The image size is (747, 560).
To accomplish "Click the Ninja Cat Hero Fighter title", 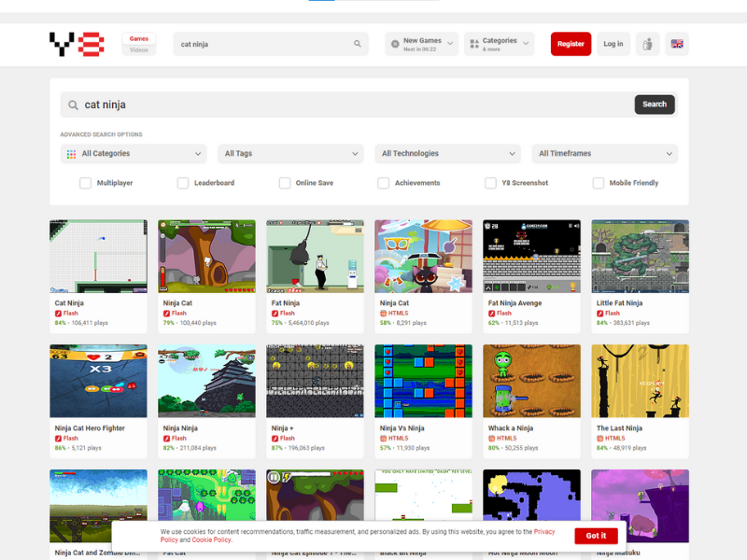I will [x=90, y=428].
